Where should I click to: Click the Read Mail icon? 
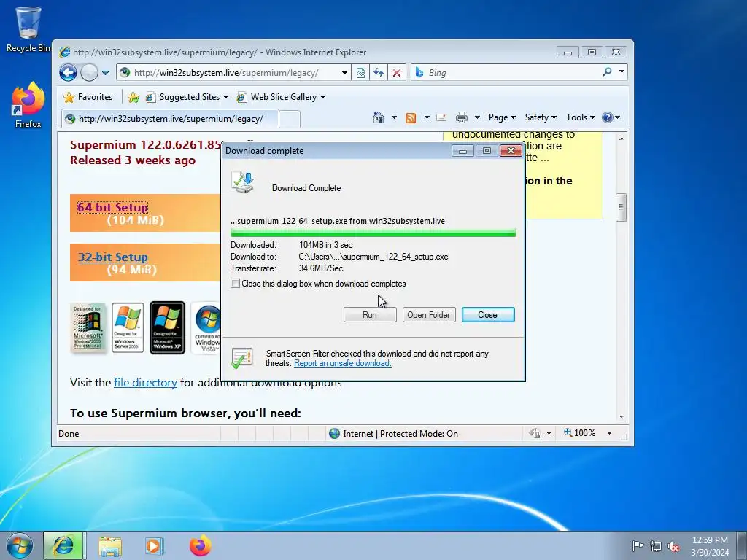pyautogui.click(x=441, y=117)
